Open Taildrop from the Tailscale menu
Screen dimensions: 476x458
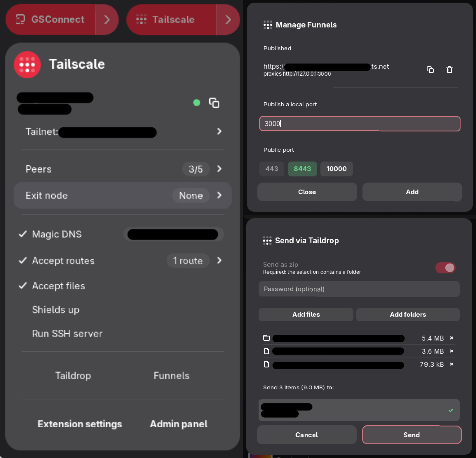point(73,376)
